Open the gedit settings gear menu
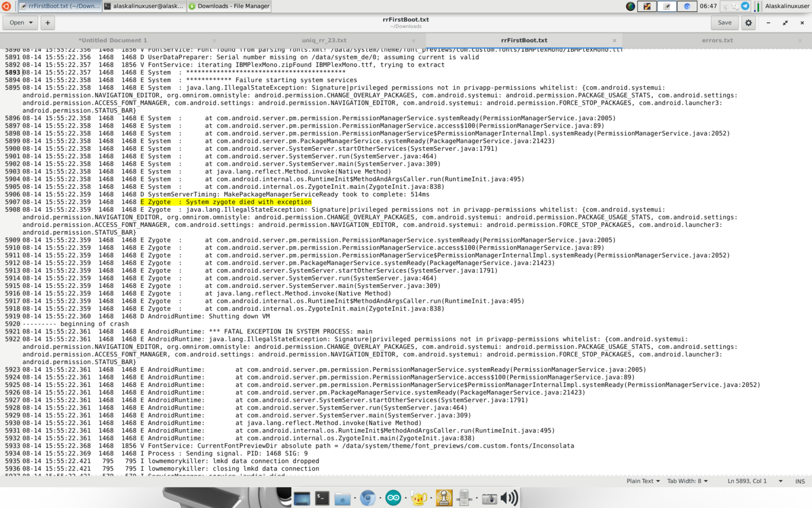The height and width of the screenshot is (508, 812). coord(749,23)
